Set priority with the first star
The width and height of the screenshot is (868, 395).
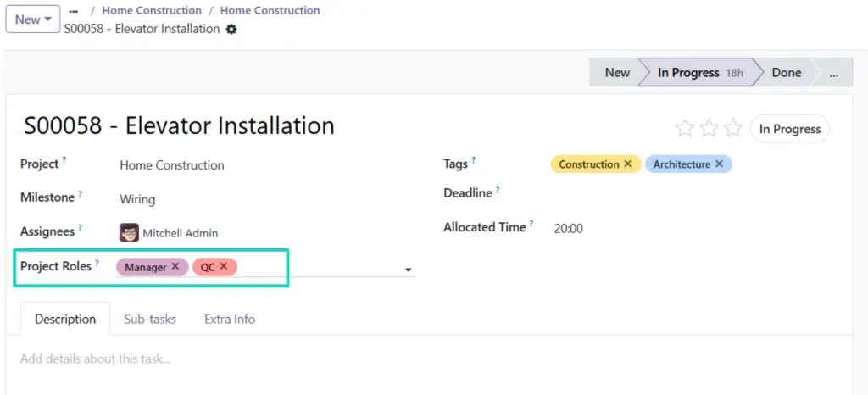click(685, 128)
